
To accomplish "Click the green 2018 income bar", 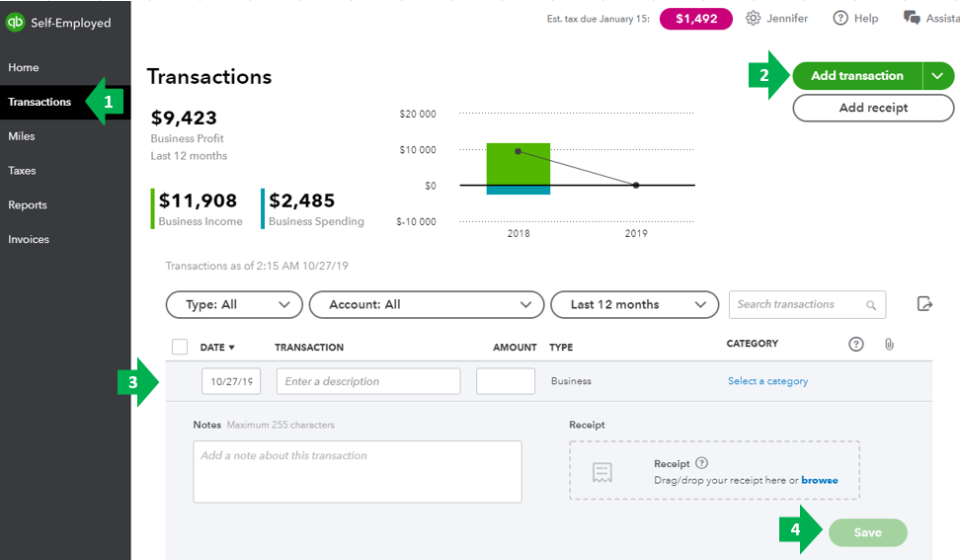I will [x=518, y=164].
